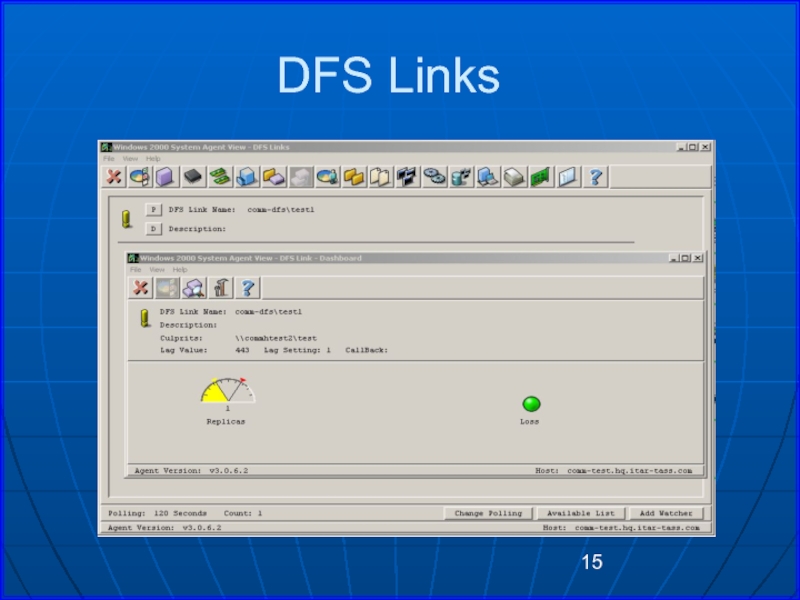800x600 pixels.
Task: Click the black processor chip icon
Action: 193,177
